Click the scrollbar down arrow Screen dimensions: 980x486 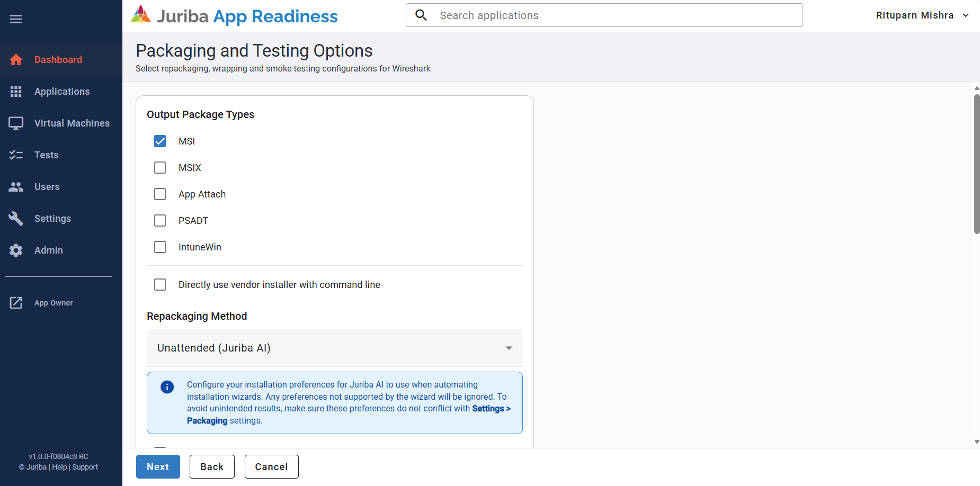[977, 442]
